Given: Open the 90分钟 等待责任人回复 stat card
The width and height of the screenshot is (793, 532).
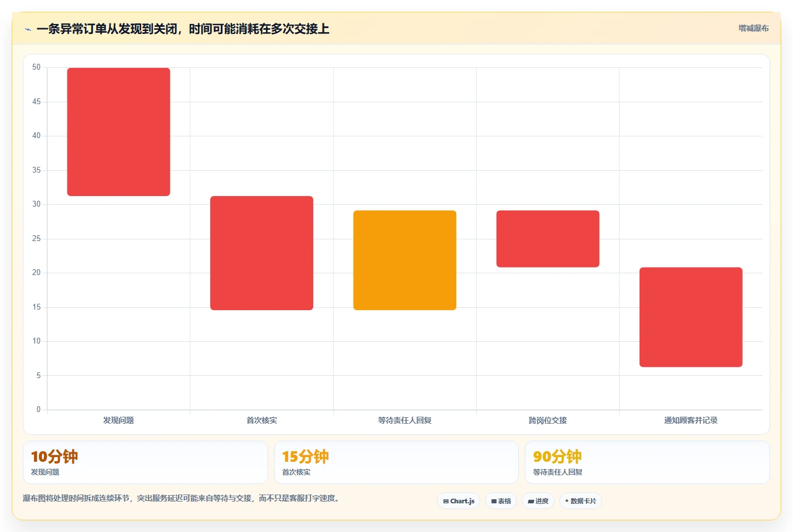Looking at the screenshot, I should click(647, 462).
